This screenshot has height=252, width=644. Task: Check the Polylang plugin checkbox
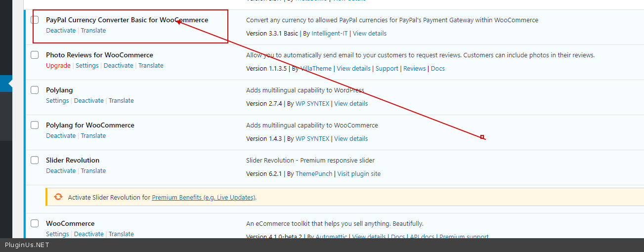(x=35, y=90)
